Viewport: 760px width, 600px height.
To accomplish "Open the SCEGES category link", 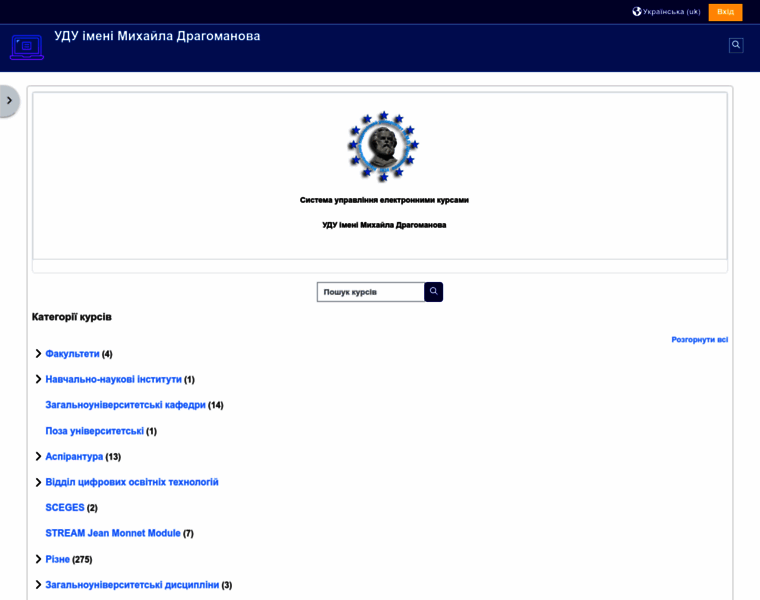I will [65, 507].
